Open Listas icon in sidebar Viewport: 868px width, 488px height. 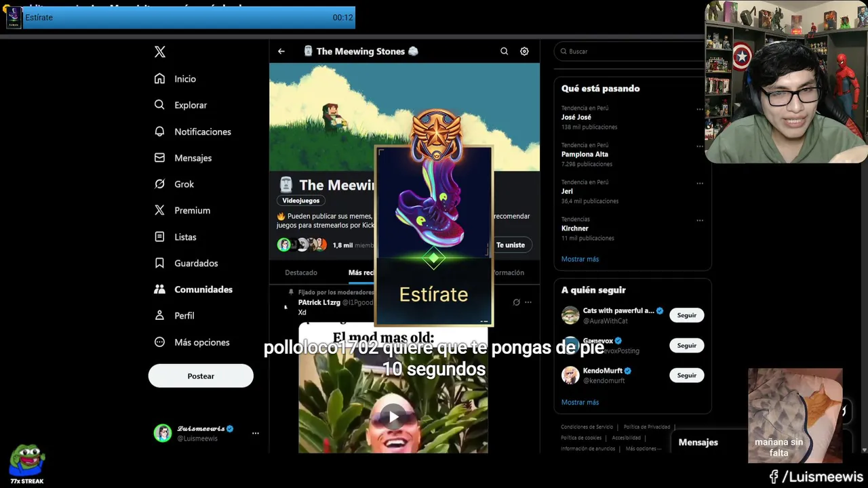pos(159,237)
